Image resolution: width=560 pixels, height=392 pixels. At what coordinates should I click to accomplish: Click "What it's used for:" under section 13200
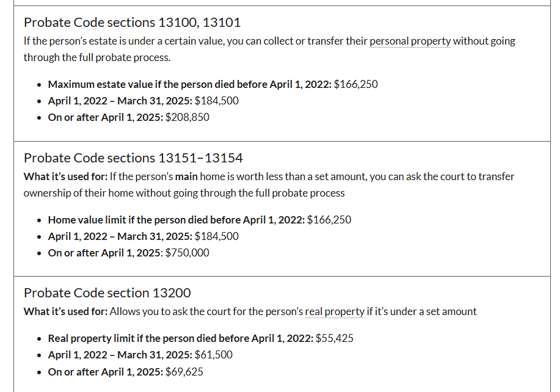click(65, 311)
